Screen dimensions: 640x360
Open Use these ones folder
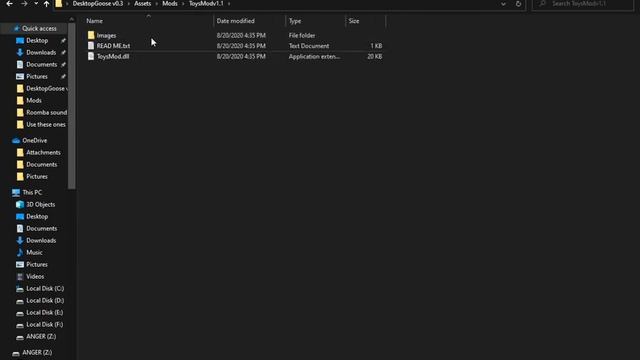(x=46, y=124)
